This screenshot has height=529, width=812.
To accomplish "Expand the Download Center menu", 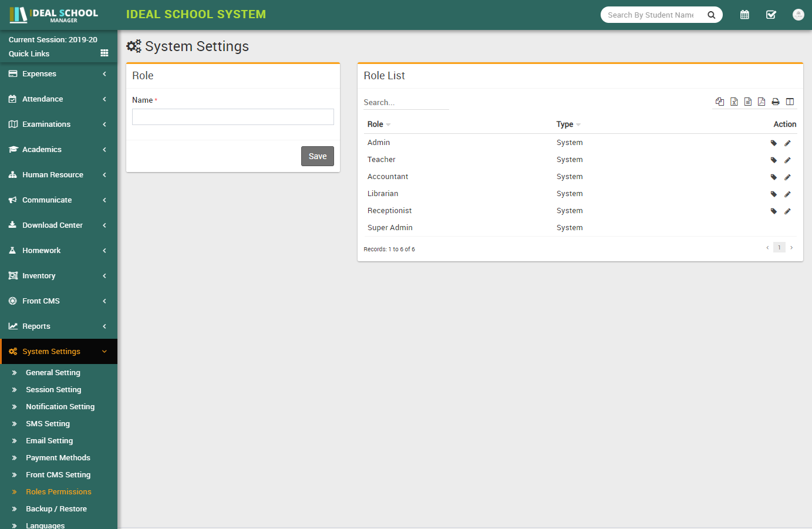I will [59, 225].
